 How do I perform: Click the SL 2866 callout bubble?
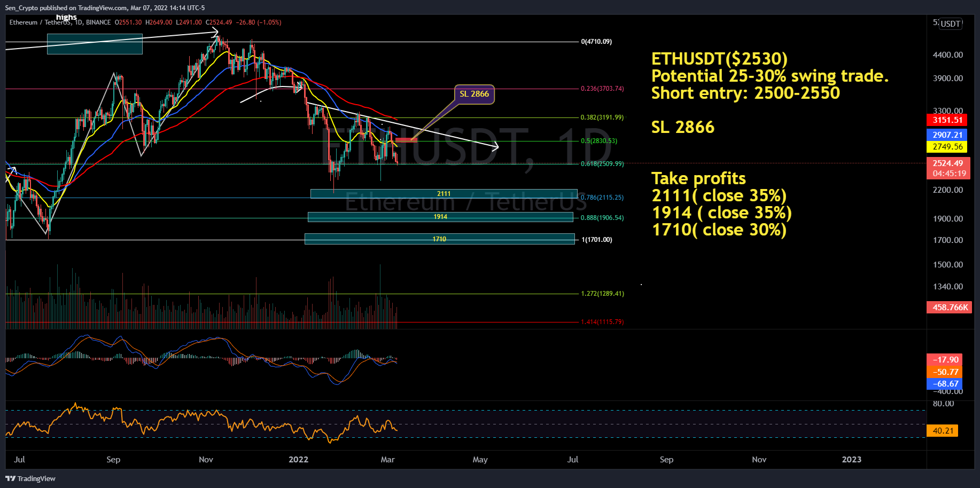click(474, 94)
